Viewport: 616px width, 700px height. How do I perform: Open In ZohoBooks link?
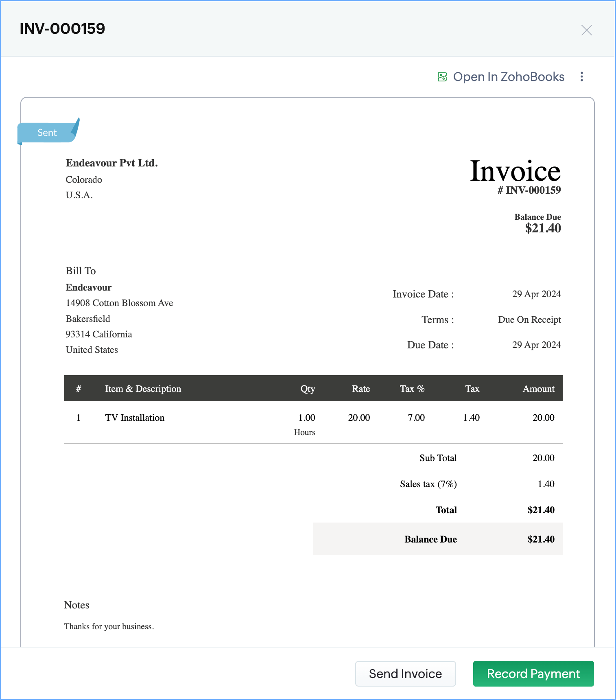[509, 77]
